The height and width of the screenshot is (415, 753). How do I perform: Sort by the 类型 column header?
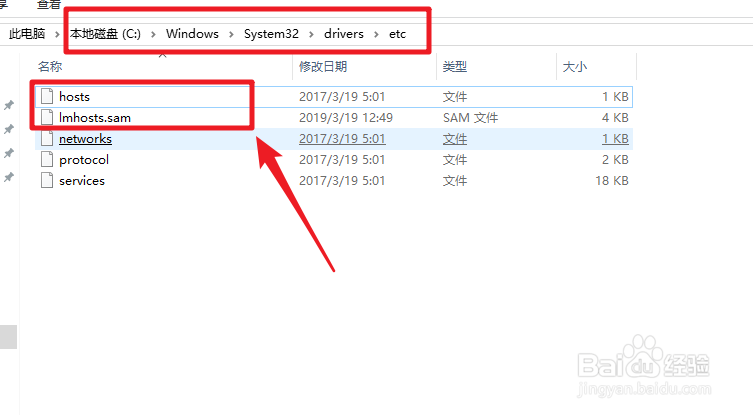pyautogui.click(x=455, y=67)
